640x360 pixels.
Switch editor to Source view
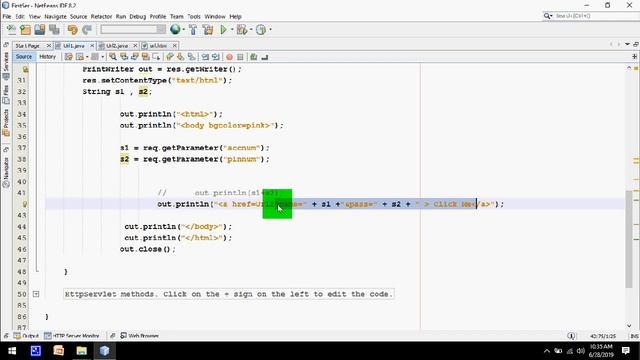tap(24, 57)
